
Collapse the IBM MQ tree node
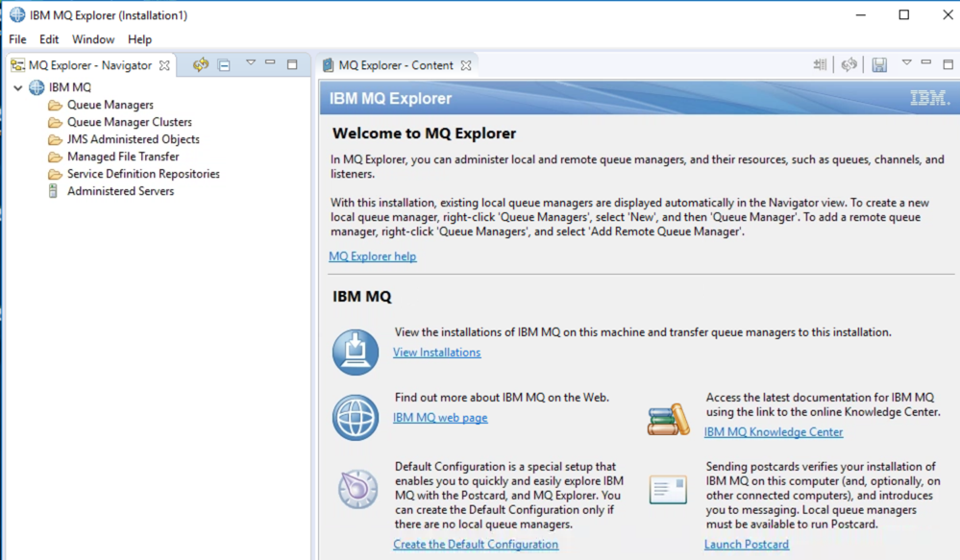[x=17, y=87]
